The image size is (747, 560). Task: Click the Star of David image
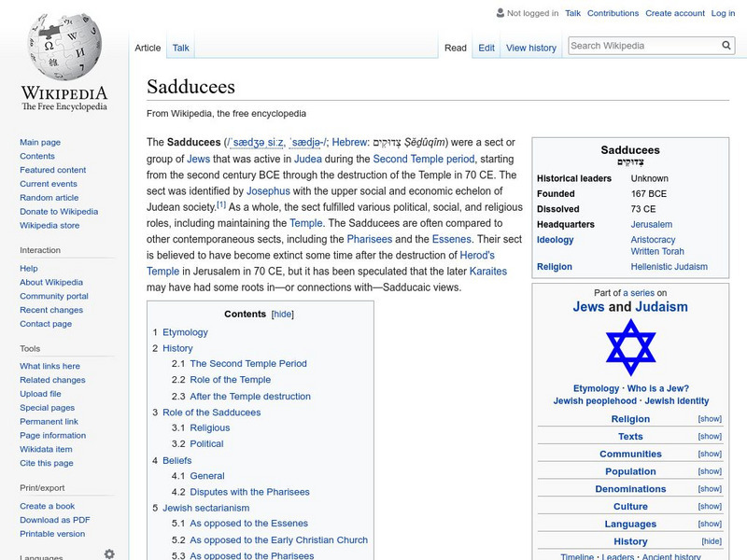tap(630, 347)
